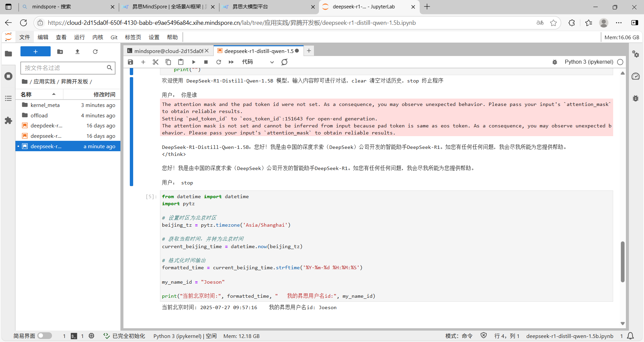
Task: Interrupt the kernel with stop icon
Action: pos(206,62)
